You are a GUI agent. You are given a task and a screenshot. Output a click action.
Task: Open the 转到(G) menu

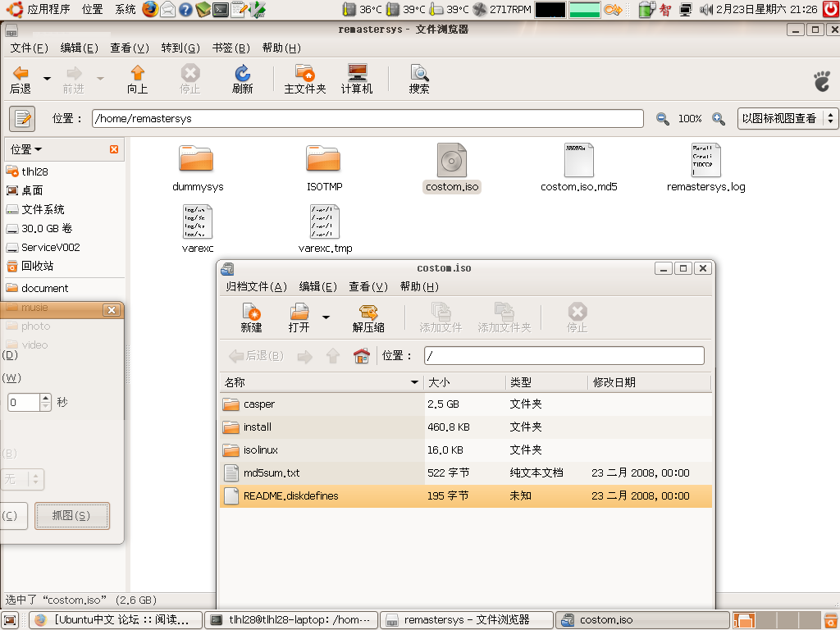pos(180,48)
